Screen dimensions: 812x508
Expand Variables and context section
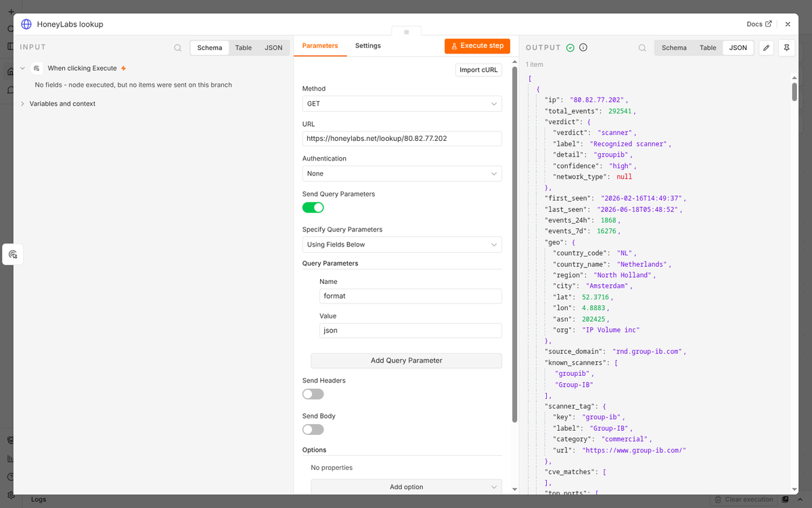click(x=62, y=104)
